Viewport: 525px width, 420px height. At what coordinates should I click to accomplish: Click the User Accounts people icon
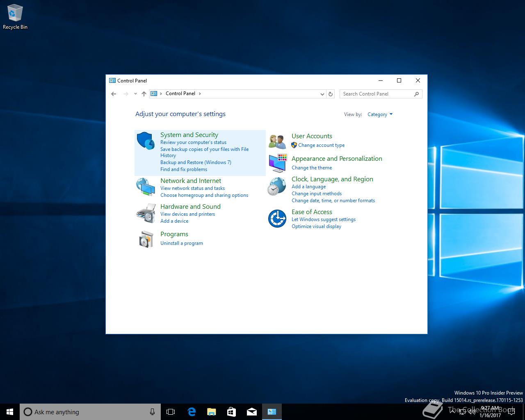coord(277,142)
